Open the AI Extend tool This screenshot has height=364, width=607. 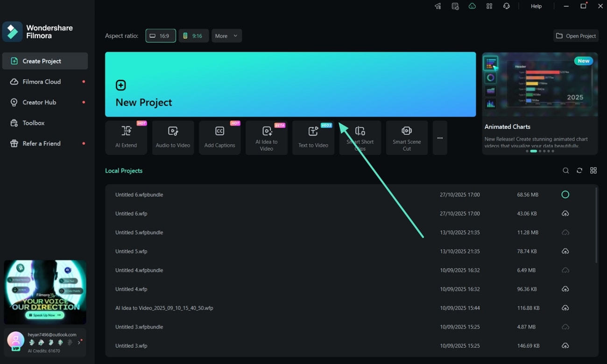(126, 138)
